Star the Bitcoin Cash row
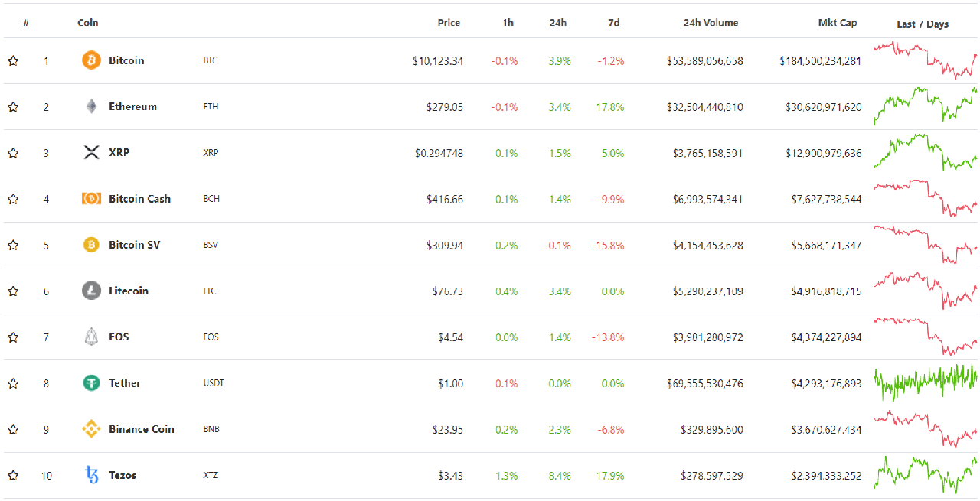 (x=13, y=199)
